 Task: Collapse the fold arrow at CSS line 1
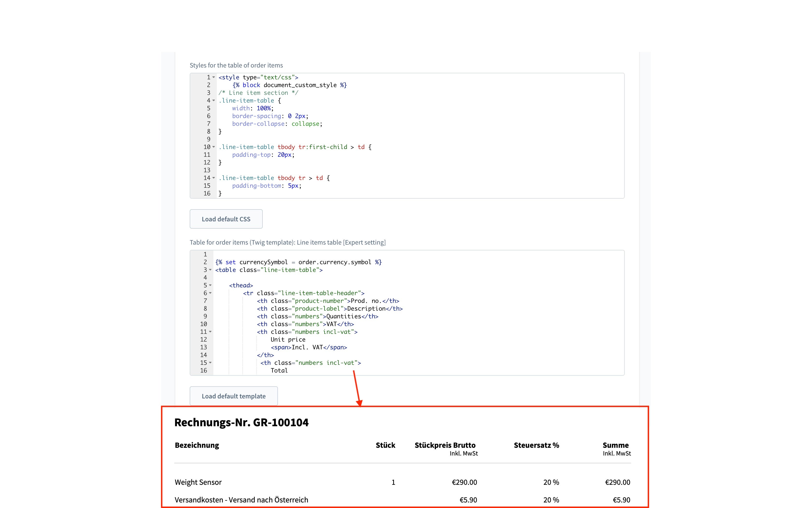tap(214, 77)
